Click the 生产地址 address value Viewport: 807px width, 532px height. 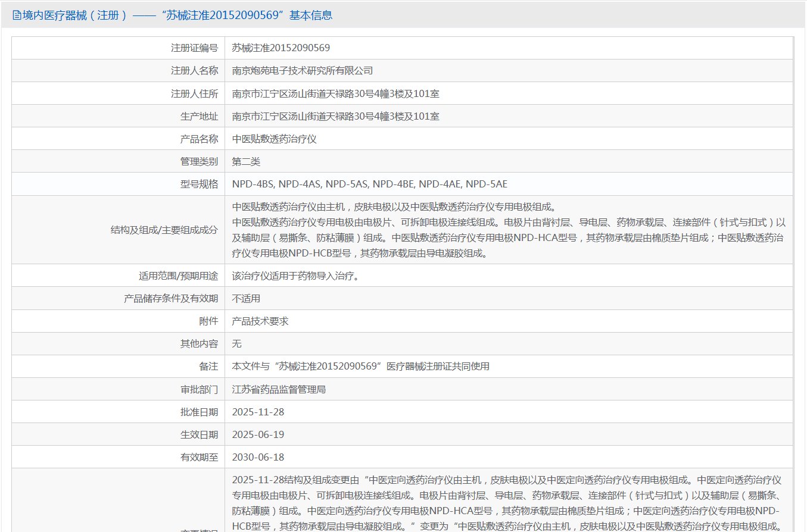[x=336, y=116]
